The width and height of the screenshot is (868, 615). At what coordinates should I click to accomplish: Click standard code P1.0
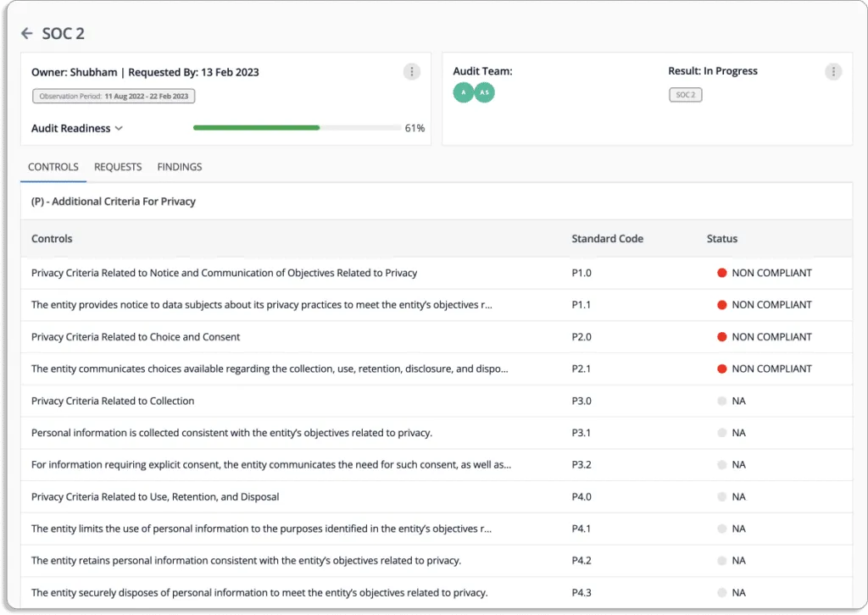point(581,273)
